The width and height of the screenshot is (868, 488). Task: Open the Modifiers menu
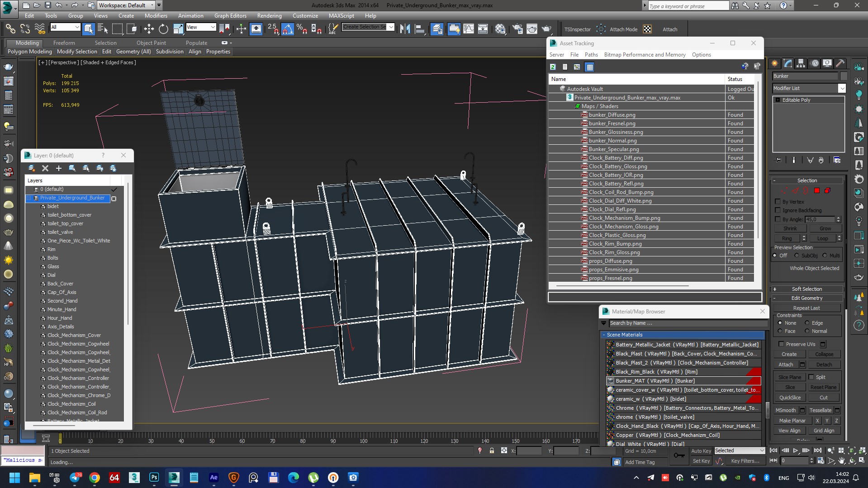point(156,15)
